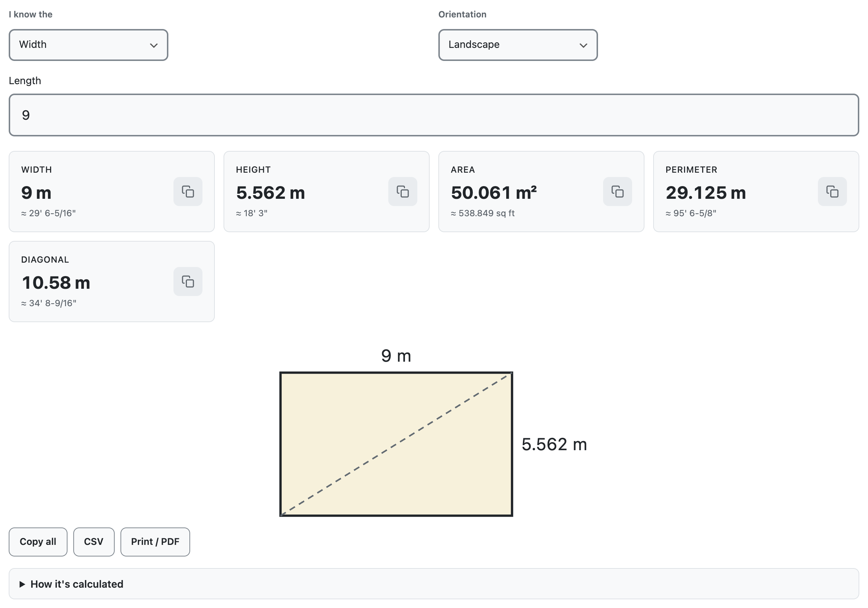Screen dimensions: 868x608
Task: Click the 5.562 m label beside the diagram
Action: (x=554, y=444)
